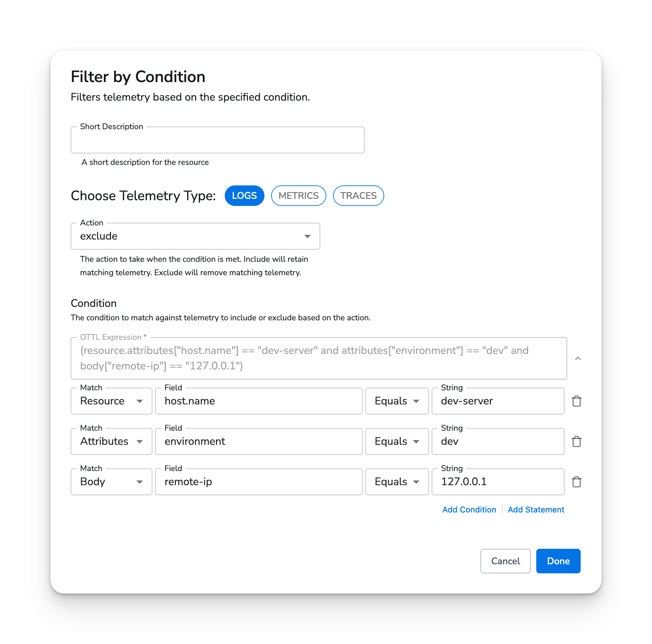Open the Action dropdown
The width and height of the screenshot is (652, 644).
click(307, 236)
